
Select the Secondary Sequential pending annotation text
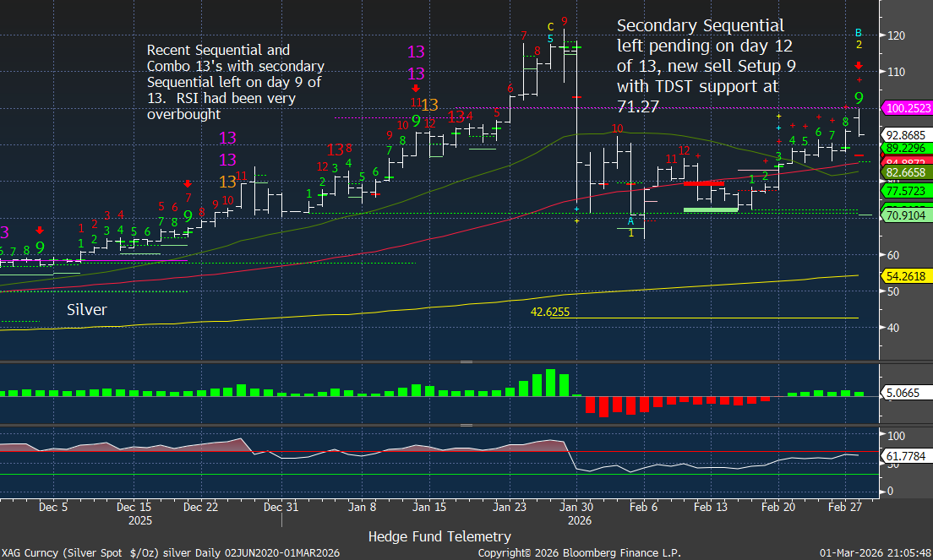(x=705, y=65)
